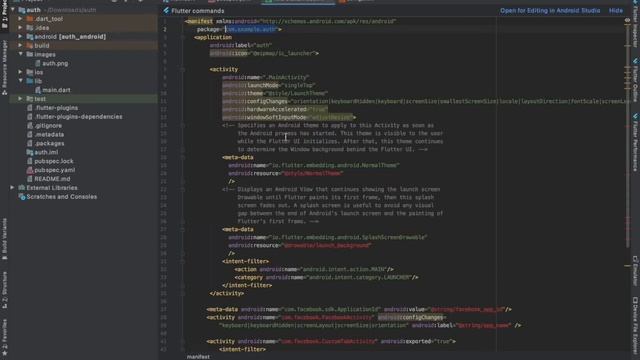This screenshot has width=640, height=360.
Task: Click the Flutter commands label
Action: pos(198,11)
